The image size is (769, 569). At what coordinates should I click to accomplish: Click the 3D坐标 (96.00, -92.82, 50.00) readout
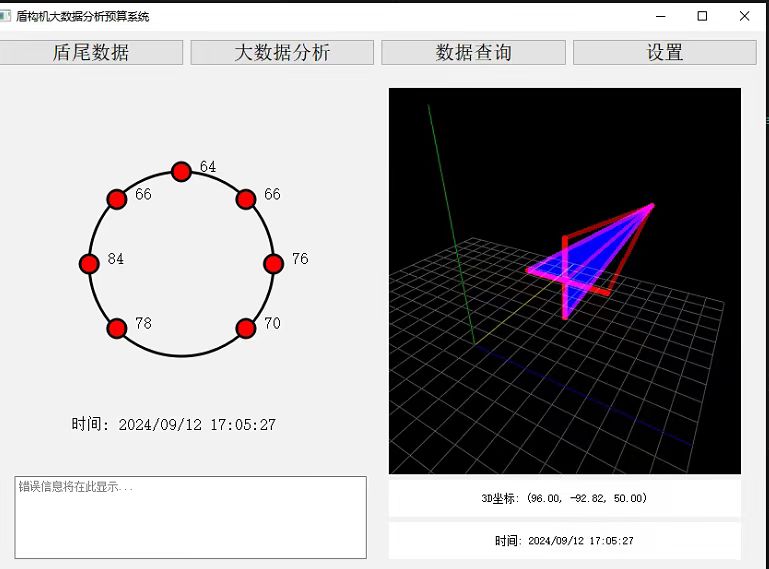[x=564, y=498]
